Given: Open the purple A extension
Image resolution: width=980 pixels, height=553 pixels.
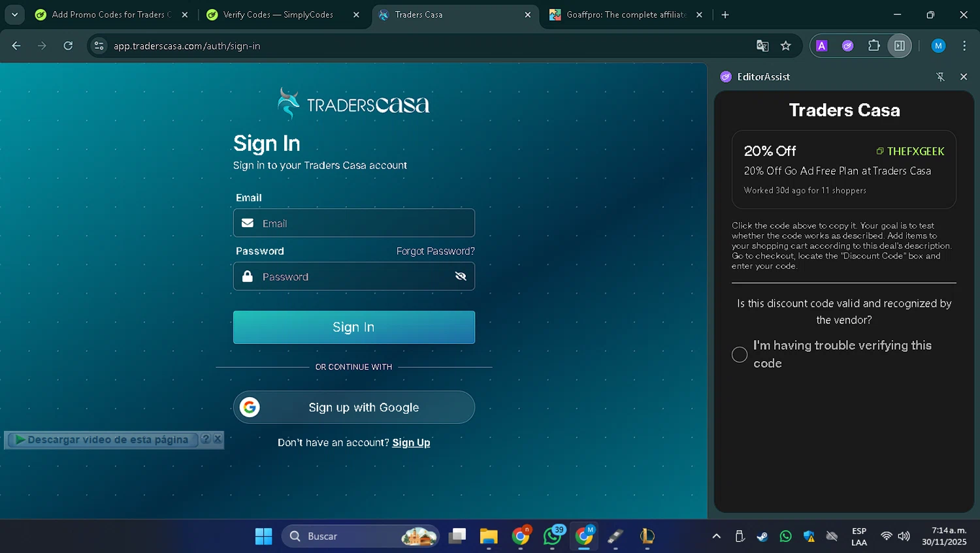Looking at the screenshot, I should click(x=822, y=46).
